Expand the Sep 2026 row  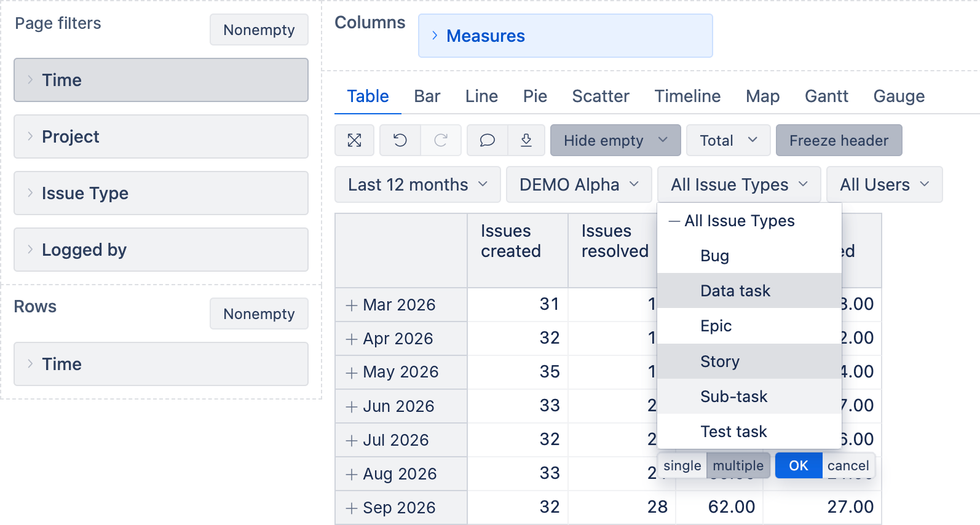352,508
